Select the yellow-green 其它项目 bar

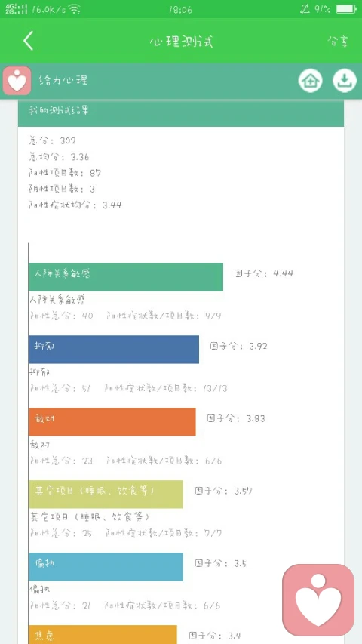tap(106, 494)
